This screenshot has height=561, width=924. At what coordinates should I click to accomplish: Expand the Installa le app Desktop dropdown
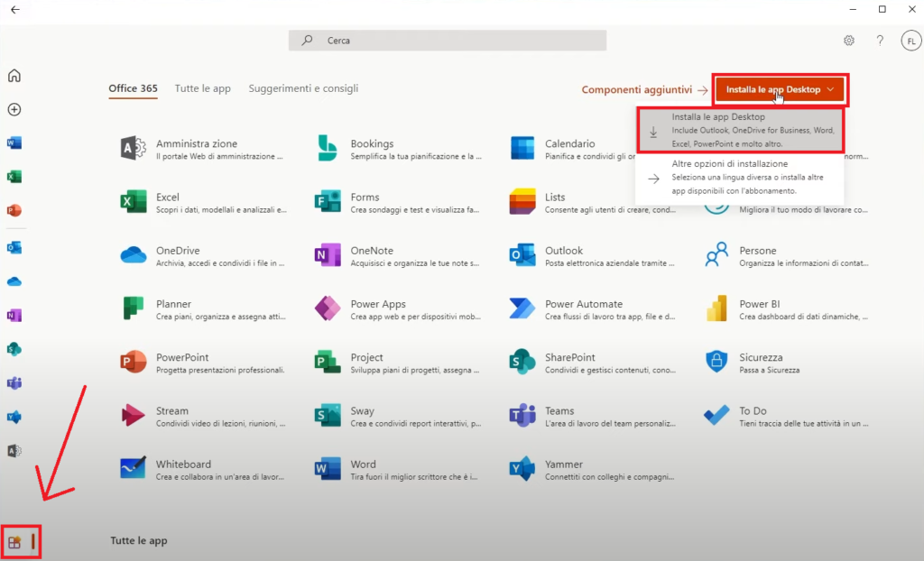[781, 89]
